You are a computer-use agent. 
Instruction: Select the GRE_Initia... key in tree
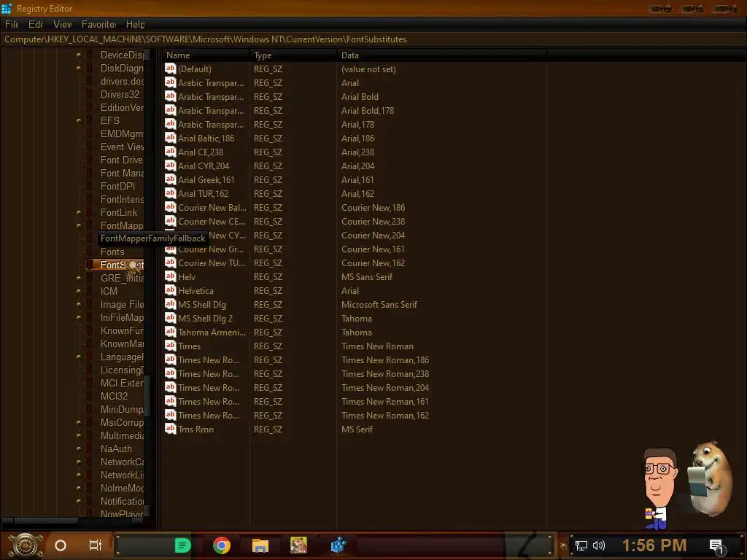click(122, 278)
